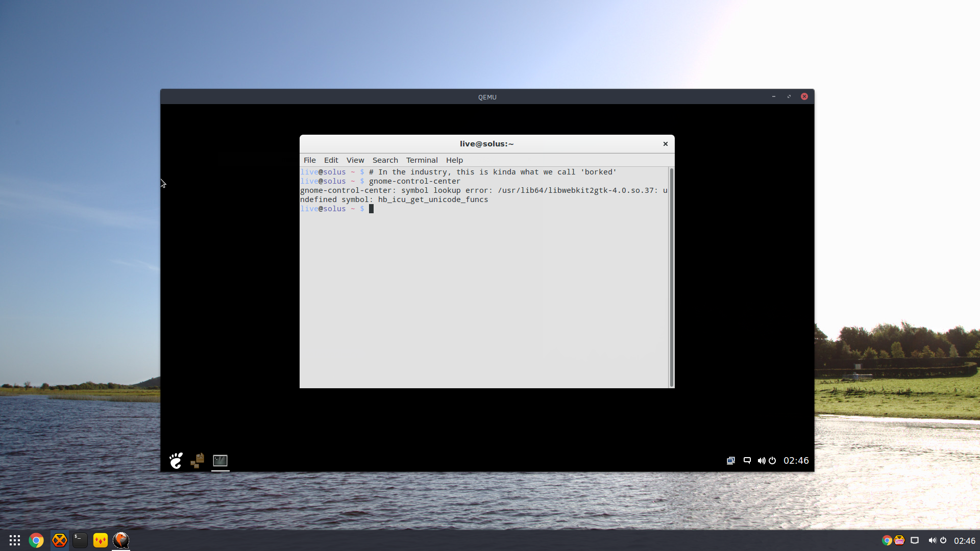Click the terminal window vertical scrollbar
This screenshot has height=551, width=980.
671,277
